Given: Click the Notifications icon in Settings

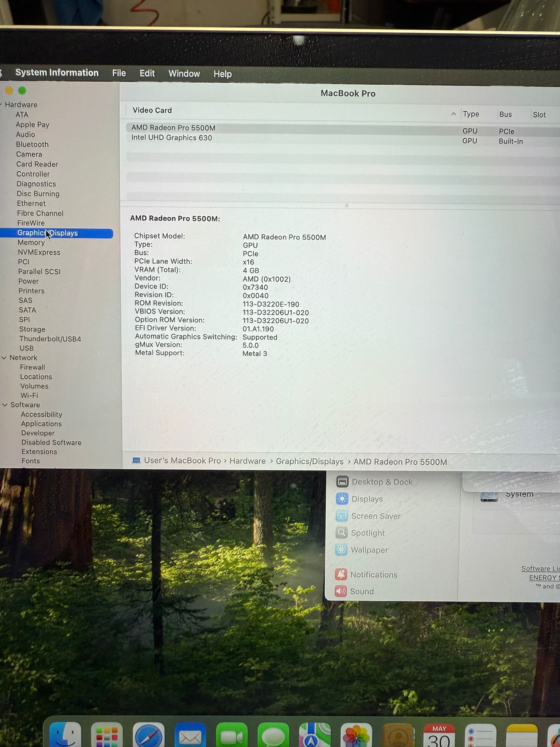Looking at the screenshot, I should (341, 574).
